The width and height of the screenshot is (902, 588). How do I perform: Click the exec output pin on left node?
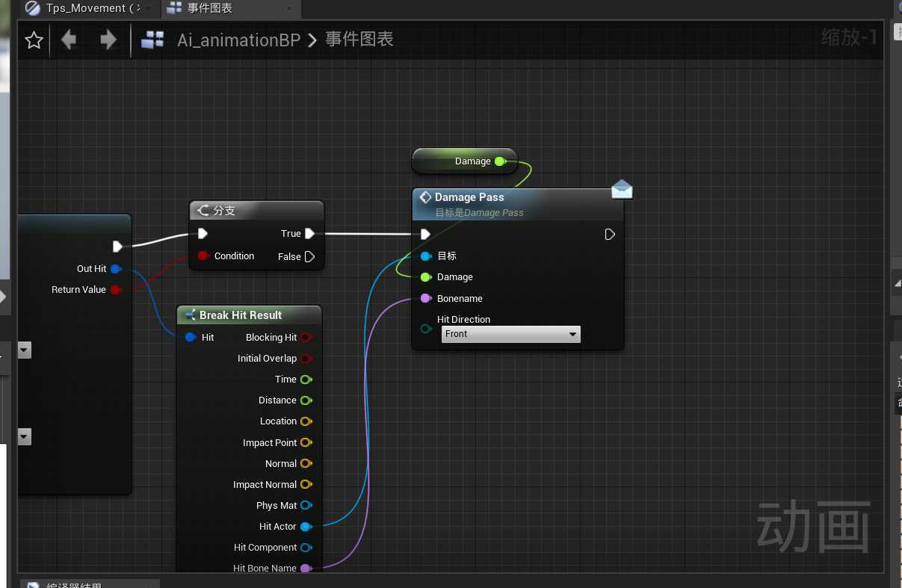(117, 247)
